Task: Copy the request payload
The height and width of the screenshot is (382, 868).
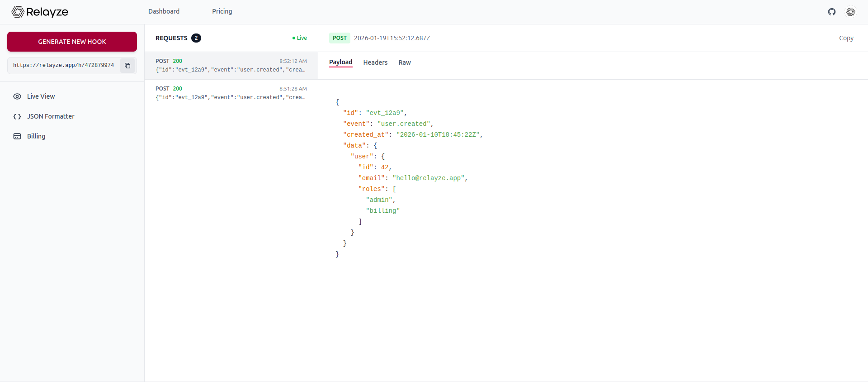Action: tap(846, 38)
